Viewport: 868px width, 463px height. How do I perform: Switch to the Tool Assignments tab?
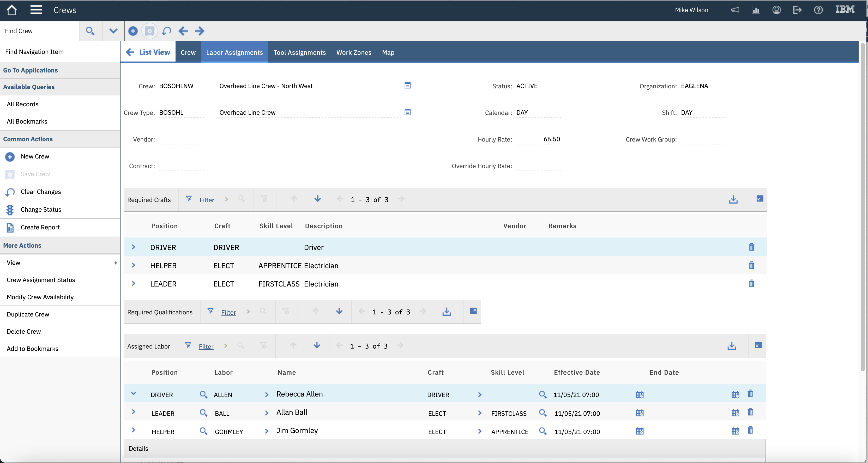pyautogui.click(x=299, y=52)
